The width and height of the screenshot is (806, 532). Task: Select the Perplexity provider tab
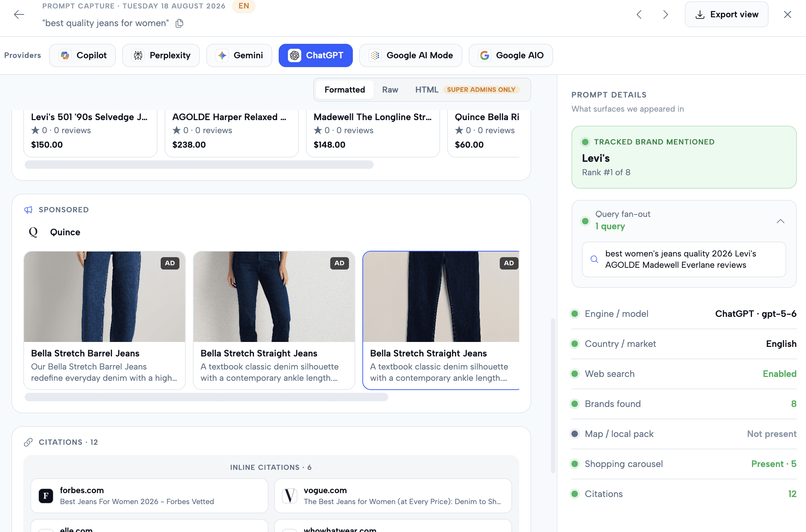pos(161,55)
